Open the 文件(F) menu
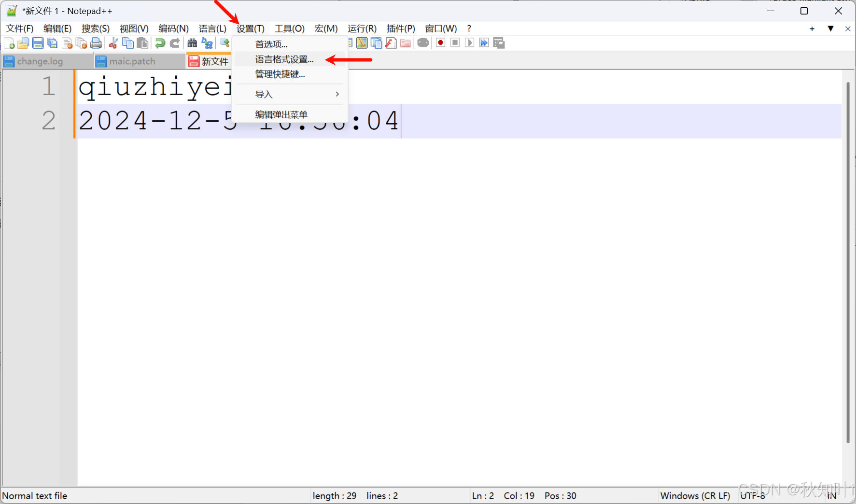Image resolution: width=856 pixels, height=504 pixels. point(20,28)
